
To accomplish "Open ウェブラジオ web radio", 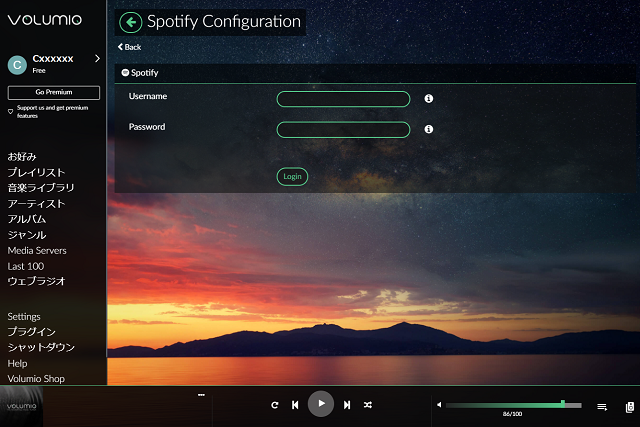I will 36,281.
